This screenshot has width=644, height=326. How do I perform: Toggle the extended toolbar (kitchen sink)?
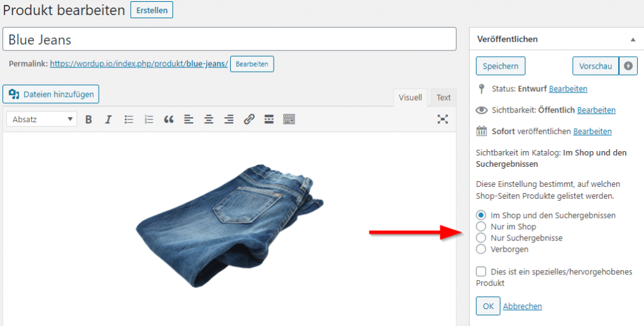289,119
